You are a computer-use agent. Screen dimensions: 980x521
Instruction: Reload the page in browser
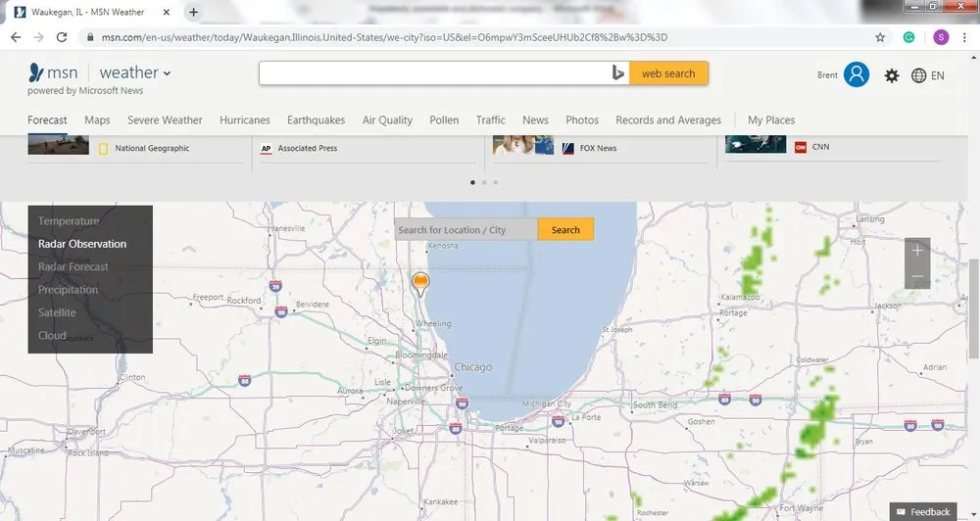click(x=62, y=37)
